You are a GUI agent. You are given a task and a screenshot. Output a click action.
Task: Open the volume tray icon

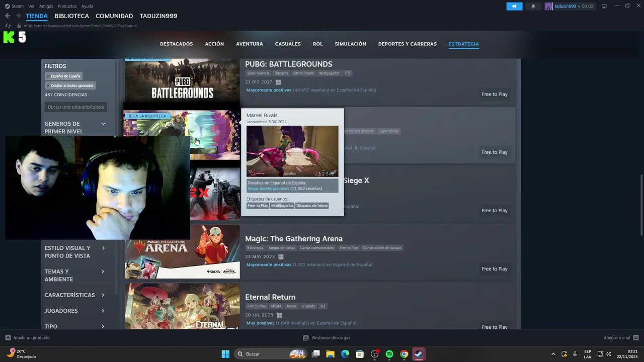pos(609,354)
